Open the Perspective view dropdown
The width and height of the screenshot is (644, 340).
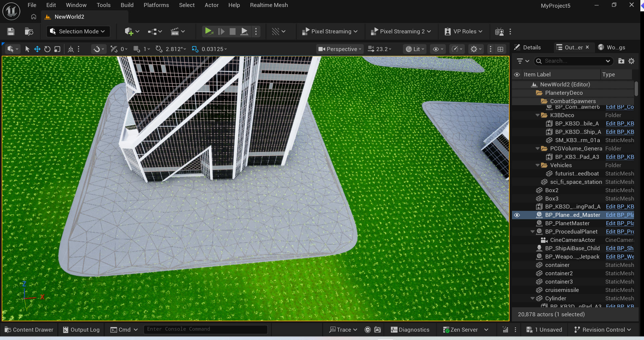click(x=340, y=49)
